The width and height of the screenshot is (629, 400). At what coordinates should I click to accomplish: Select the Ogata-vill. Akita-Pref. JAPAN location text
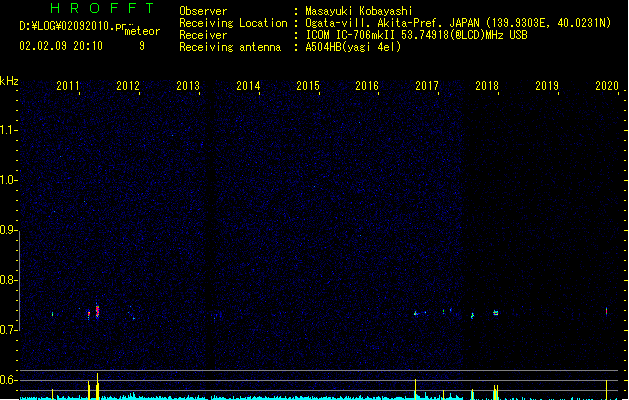click(x=458, y=23)
